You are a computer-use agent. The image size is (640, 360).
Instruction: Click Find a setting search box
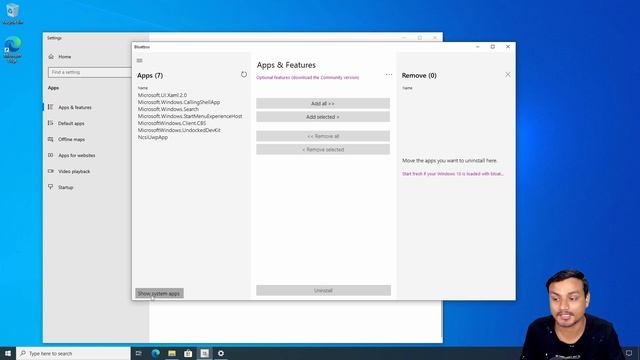click(90, 72)
